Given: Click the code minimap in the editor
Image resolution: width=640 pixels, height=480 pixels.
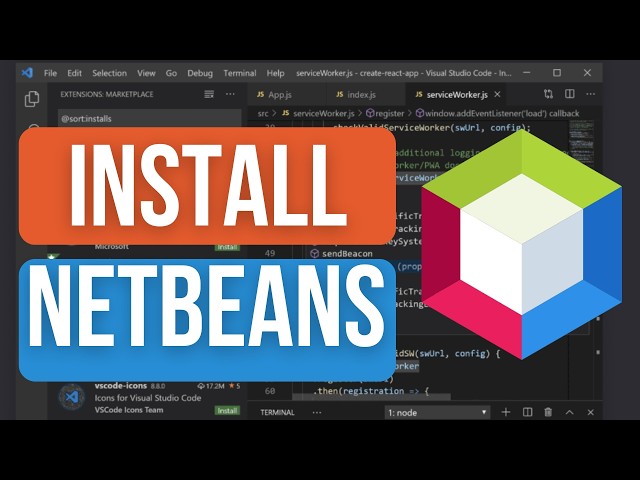Looking at the screenshot, I should (x=581, y=141).
